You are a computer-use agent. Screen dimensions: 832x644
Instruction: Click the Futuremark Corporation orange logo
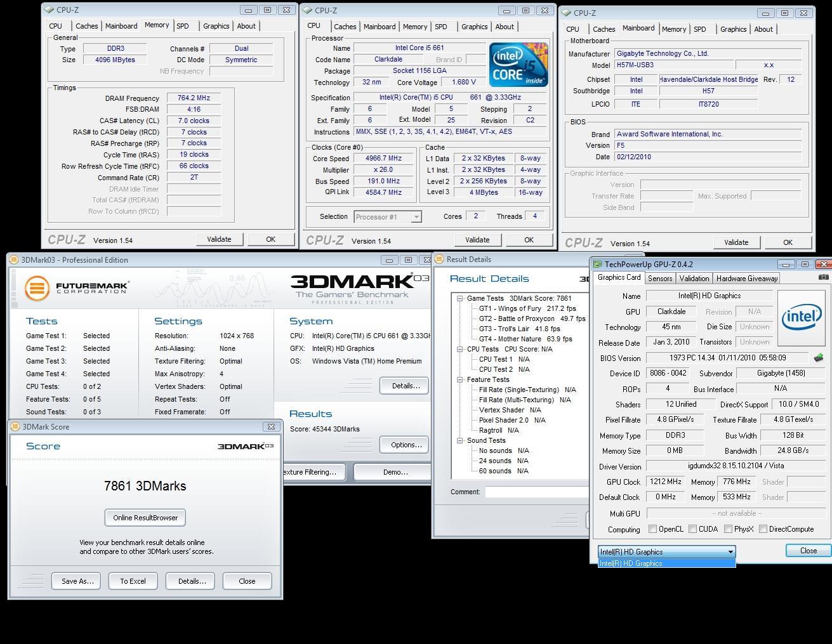pos(37,288)
